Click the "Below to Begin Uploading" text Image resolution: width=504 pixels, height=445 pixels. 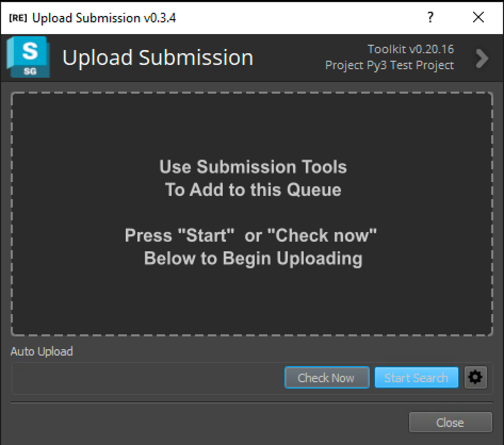253,259
